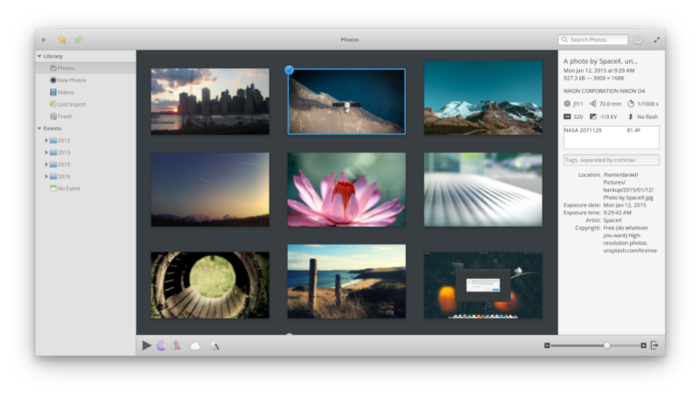700x397 pixels.
Task: Expand the 2012 events folder
Action: pyautogui.click(x=46, y=140)
